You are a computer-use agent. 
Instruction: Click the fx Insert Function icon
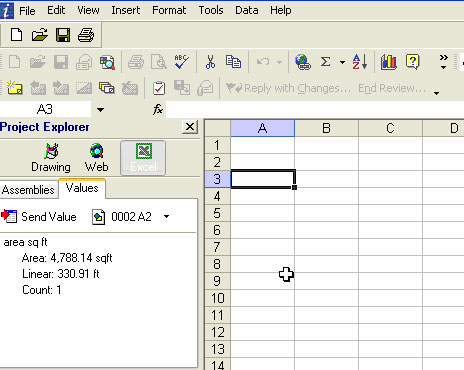pyautogui.click(x=158, y=109)
